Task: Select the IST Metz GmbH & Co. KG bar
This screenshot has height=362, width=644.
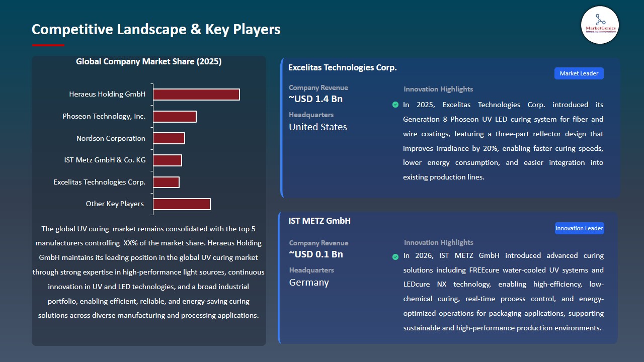Action: [168, 160]
